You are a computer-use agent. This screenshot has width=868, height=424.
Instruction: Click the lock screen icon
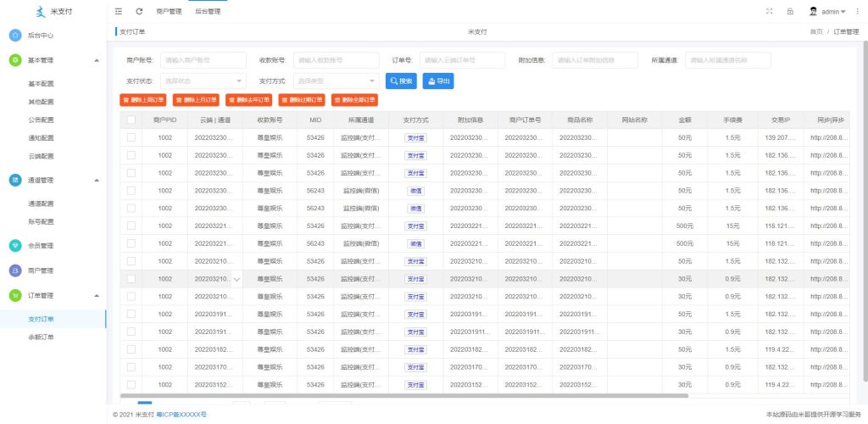point(790,12)
